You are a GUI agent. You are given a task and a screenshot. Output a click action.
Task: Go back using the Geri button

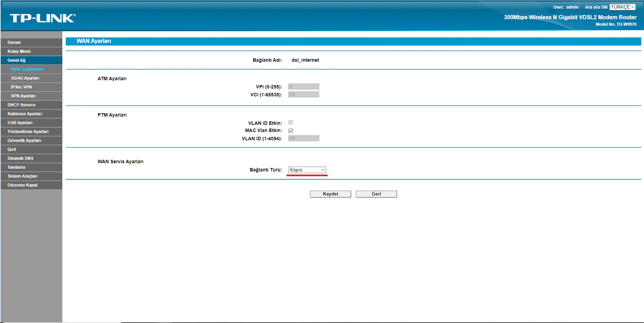coord(376,194)
